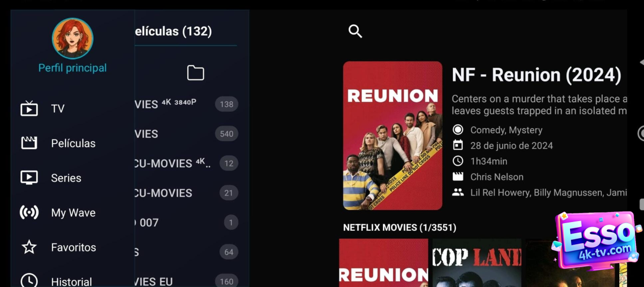This screenshot has height=287, width=644.
Task: Choose the Reunion thumbnail in Netflix Movies row
Action: (383, 263)
